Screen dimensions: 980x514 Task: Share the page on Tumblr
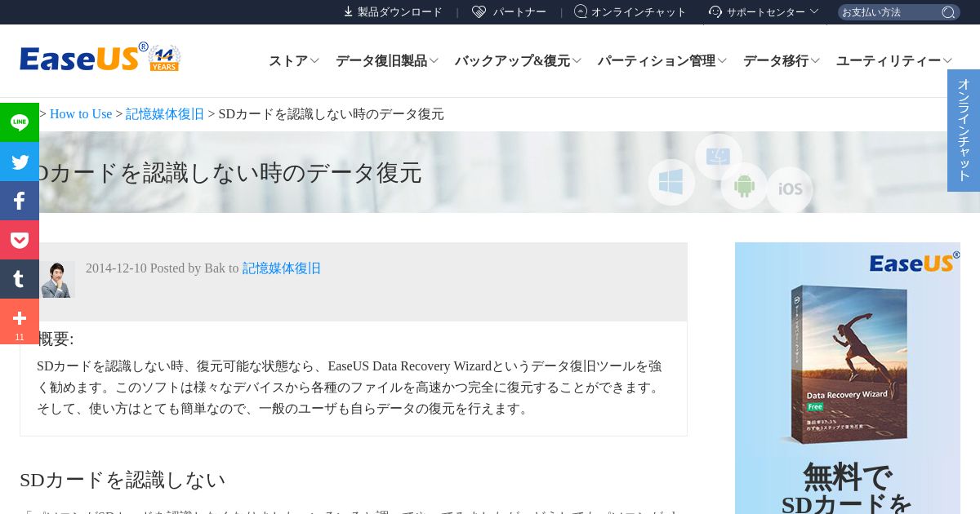pos(20,279)
